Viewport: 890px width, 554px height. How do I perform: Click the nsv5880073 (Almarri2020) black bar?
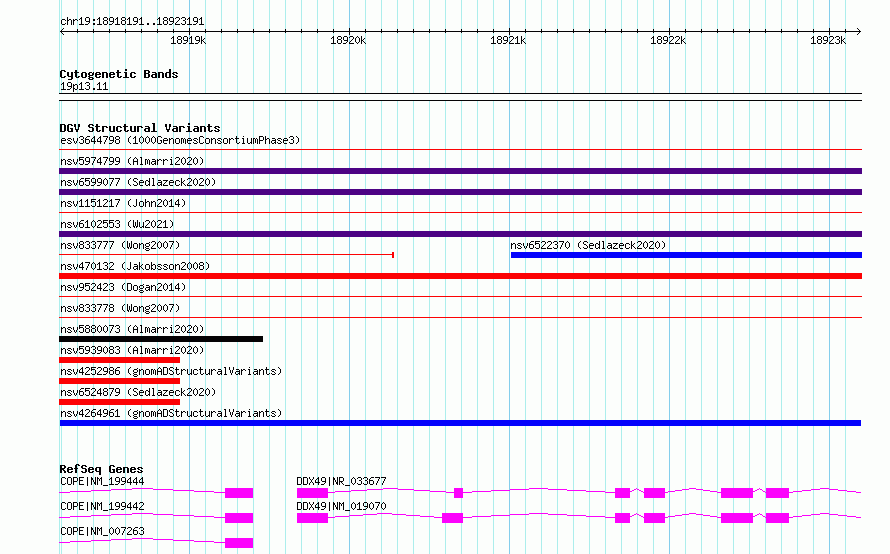pyautogui.click(x=161, y=339)
